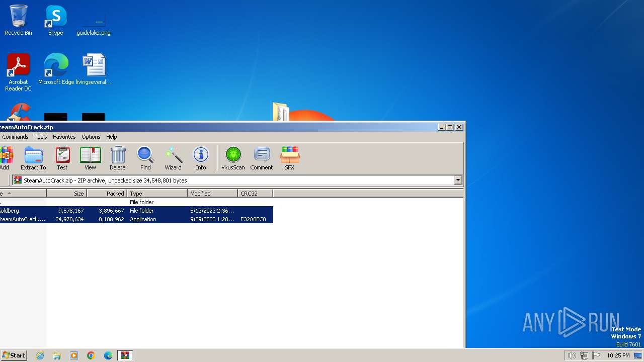Start VirusScan on archive
Screen dimensions: 644x362
point(233,158)
